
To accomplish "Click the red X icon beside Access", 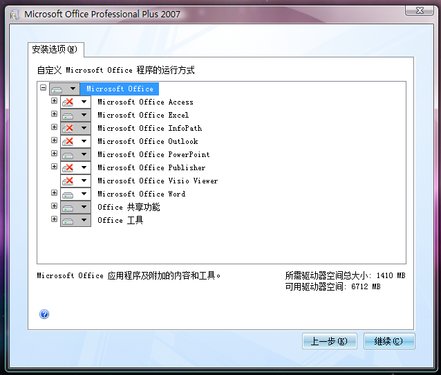I will click(68, 102).
